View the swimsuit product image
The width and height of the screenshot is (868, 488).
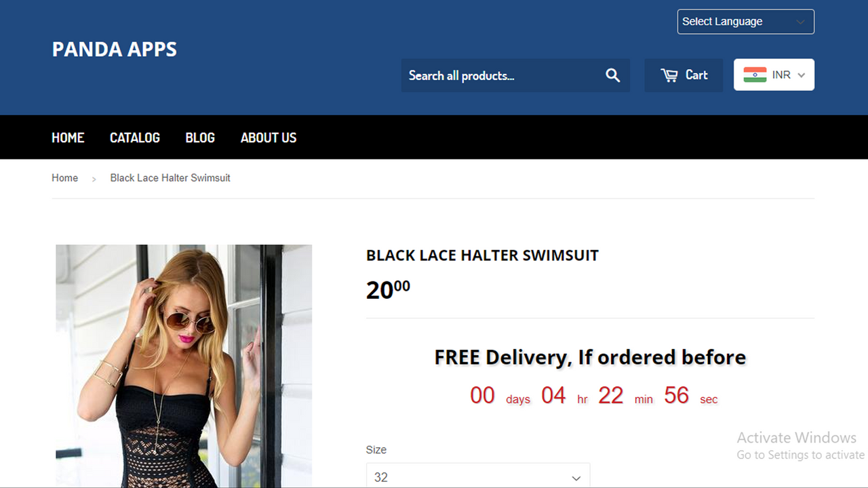coord(184,366)
